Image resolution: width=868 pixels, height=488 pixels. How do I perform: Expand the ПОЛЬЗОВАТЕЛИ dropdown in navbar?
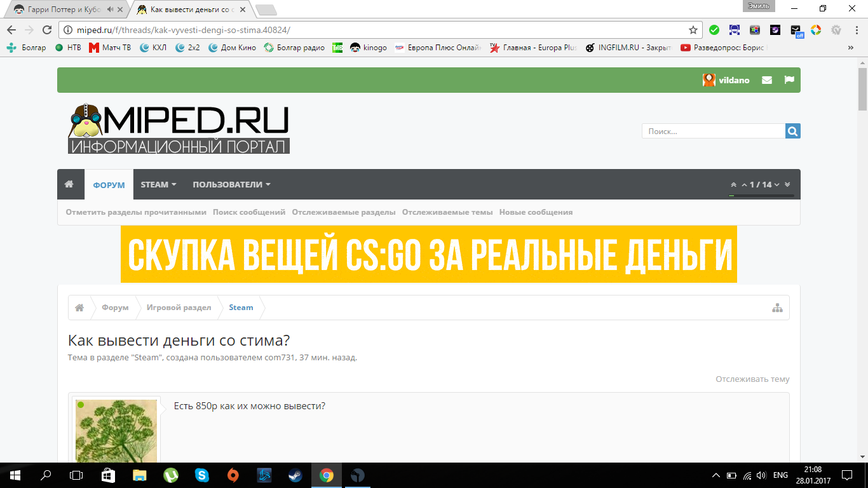tap(231, 184)
